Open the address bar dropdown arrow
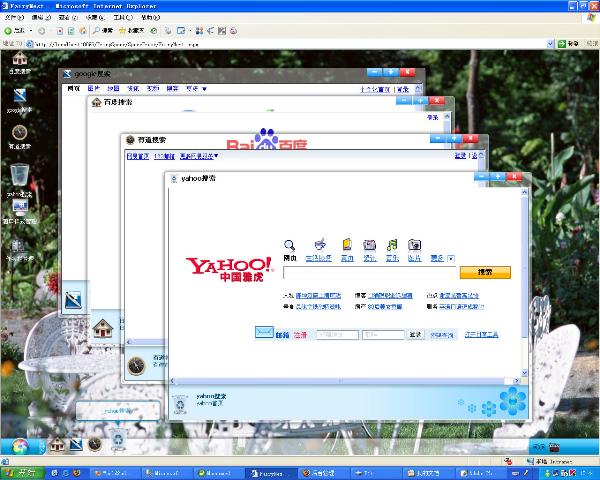The image size is (600, 480). click(550, 44)
